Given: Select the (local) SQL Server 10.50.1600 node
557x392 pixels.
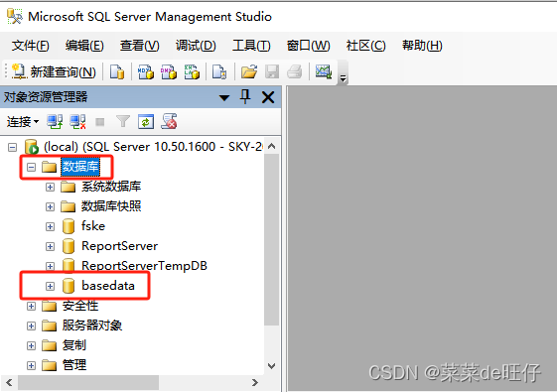Looking at the screenshot, I should pos(153,147).
